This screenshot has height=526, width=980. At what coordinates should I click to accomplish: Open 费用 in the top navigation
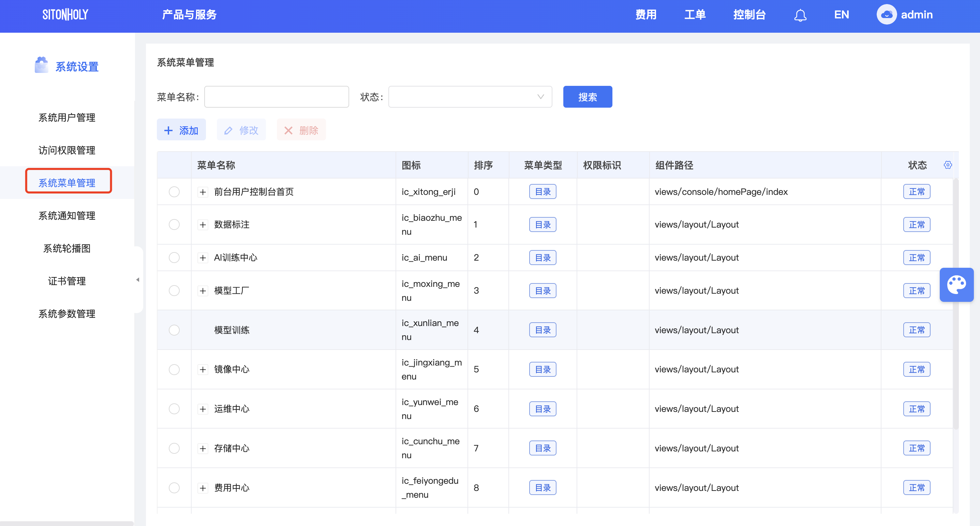pyautogui.click(x=646, y=15)
